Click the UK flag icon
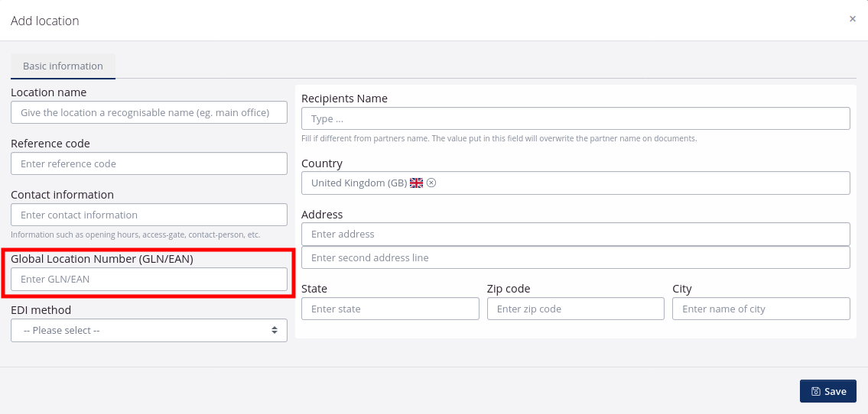 (x=416, y=183)
